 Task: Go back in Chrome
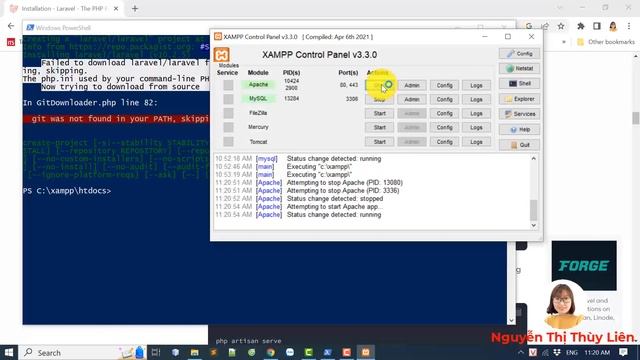(11, 26)
